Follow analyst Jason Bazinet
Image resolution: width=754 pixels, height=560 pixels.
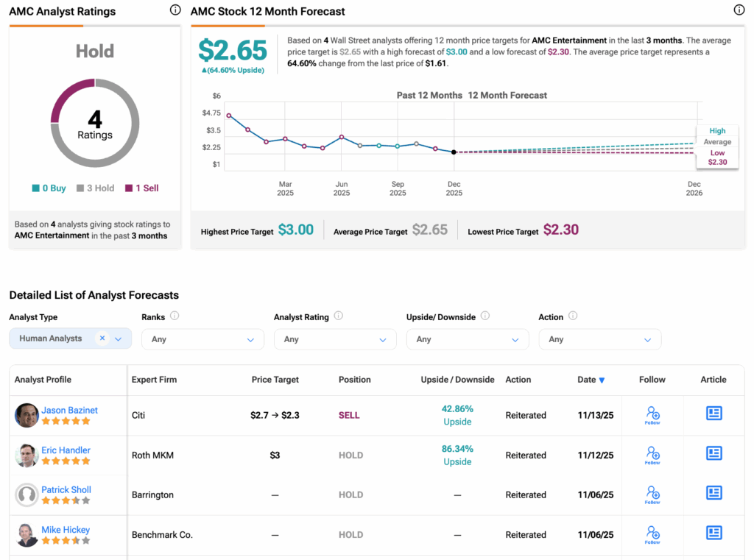[652, 415]
